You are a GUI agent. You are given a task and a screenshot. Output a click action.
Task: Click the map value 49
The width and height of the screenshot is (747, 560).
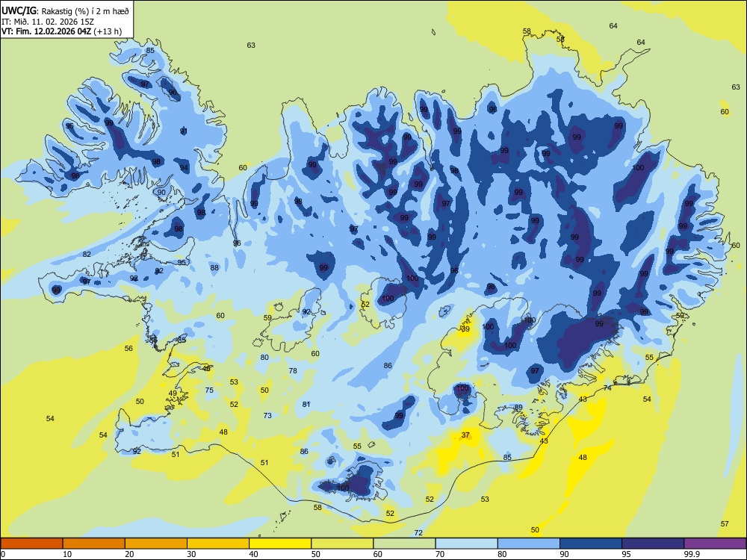[173, 393]
